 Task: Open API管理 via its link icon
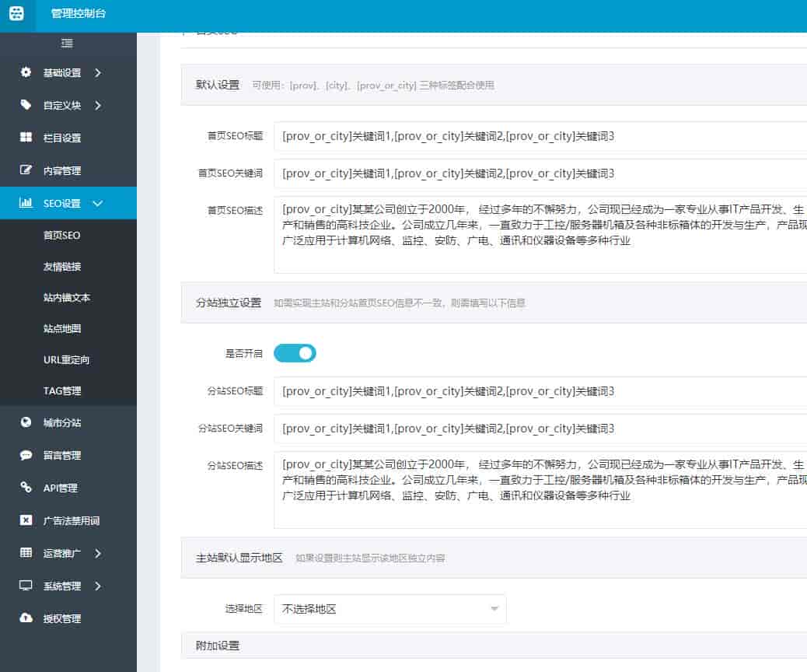(x=26, y=488)
